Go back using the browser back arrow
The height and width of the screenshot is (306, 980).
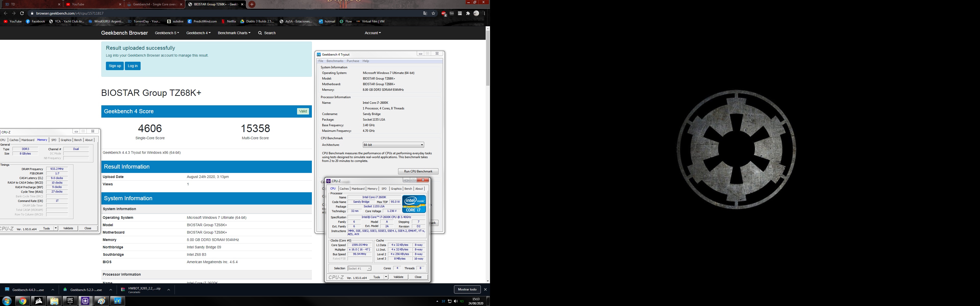click(5, 13)
